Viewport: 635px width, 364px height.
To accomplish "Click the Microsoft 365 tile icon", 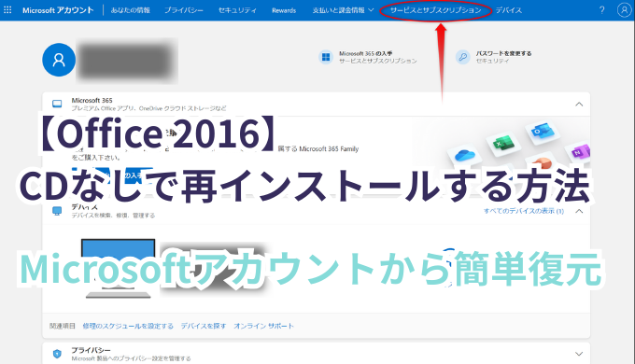I will pos(326,57).
